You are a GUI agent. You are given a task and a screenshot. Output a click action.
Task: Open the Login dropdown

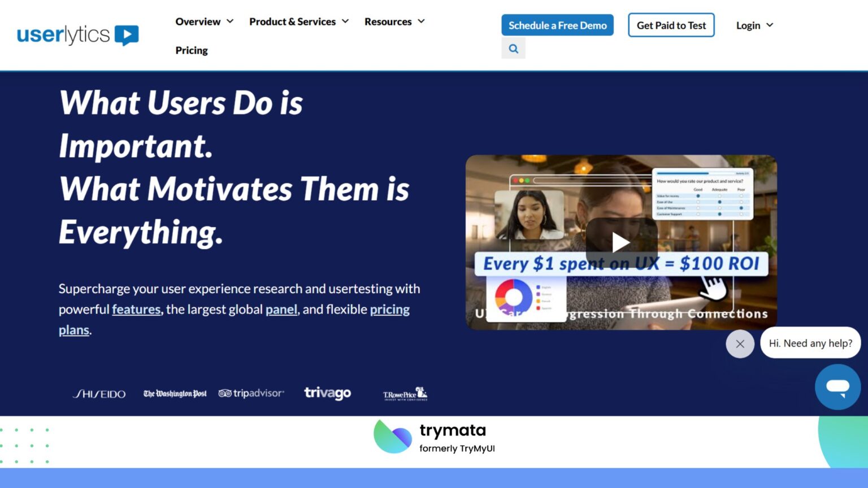click(754, 25)
